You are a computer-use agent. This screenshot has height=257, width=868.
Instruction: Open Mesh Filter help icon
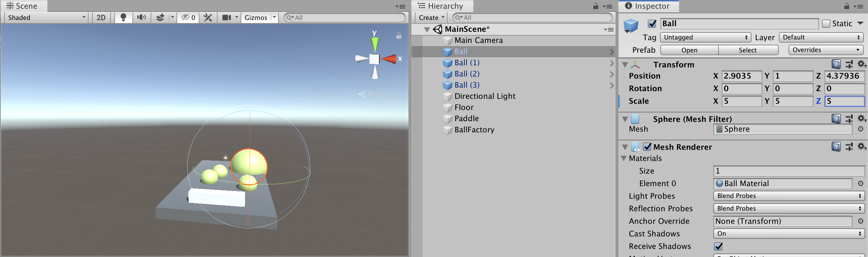[x=836, y=119]
